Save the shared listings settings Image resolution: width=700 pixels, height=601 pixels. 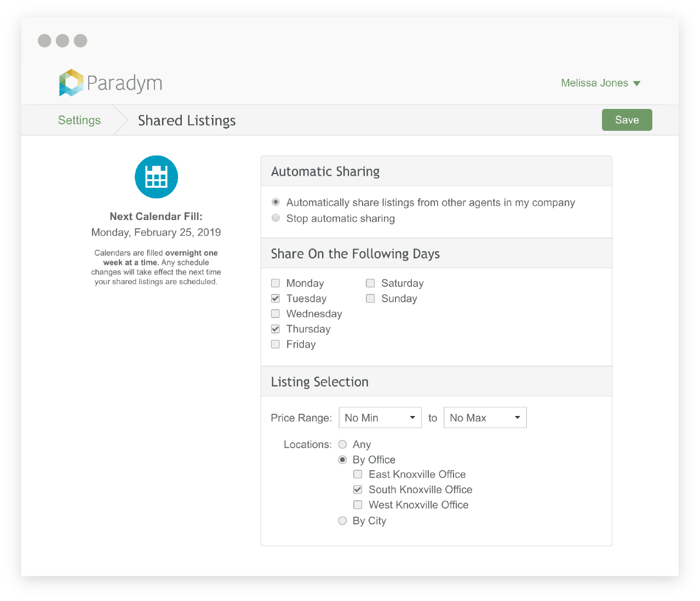pos(627,120)
